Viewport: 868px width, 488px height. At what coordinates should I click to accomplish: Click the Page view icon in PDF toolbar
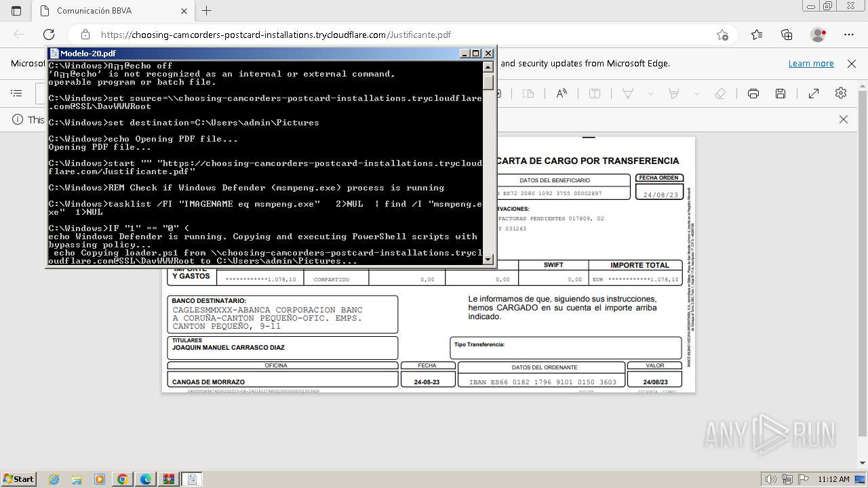(x=528, y=94)
